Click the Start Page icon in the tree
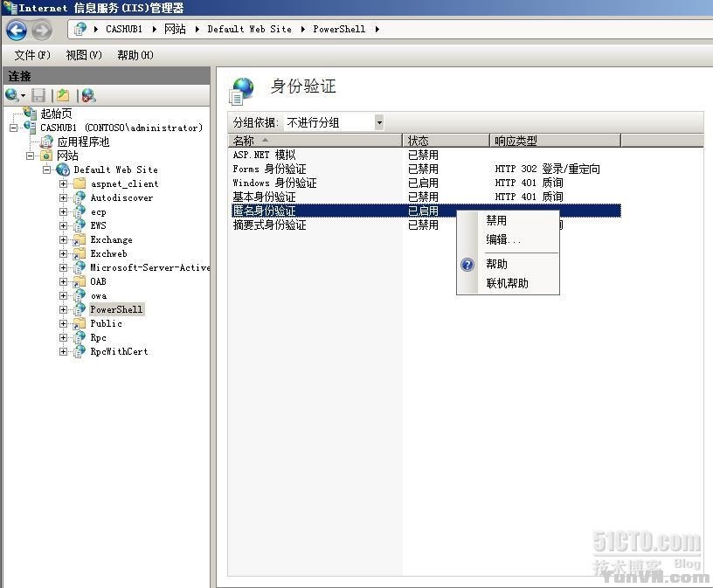 pos(30,113)
